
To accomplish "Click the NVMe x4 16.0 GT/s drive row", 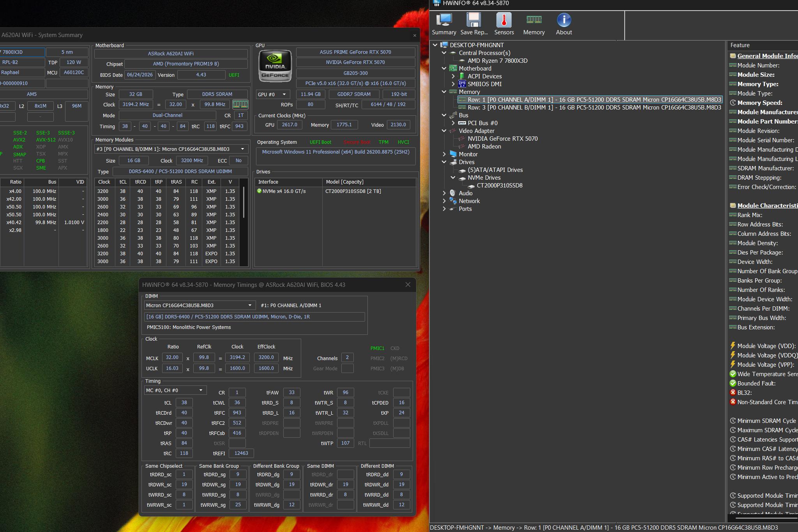I will [335, 191].
